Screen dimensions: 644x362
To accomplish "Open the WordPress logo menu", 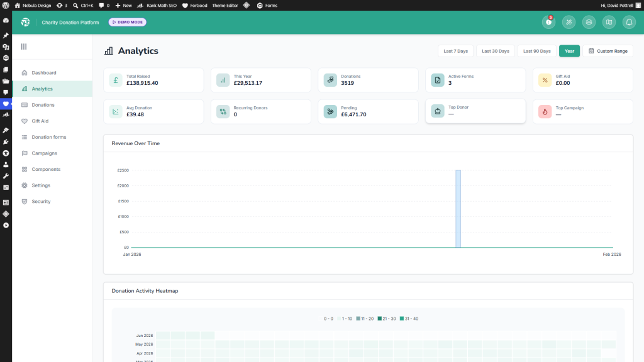I will (x=6, y=5).
